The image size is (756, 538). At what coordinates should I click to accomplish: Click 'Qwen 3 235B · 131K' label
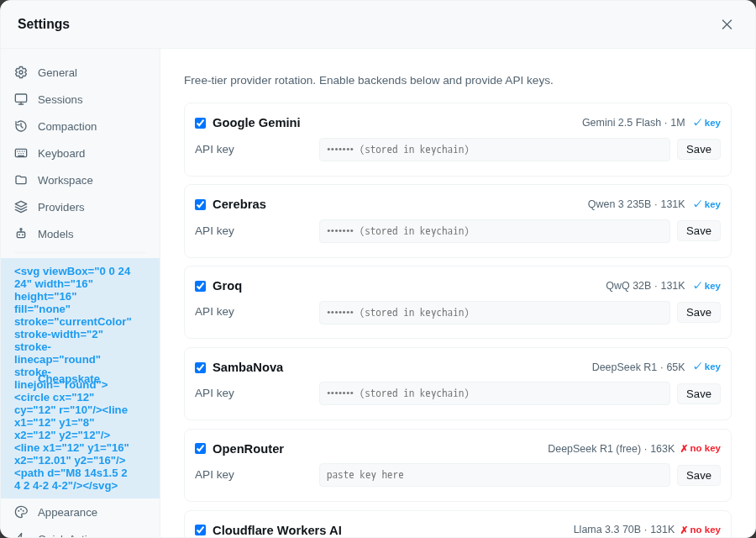636,204
